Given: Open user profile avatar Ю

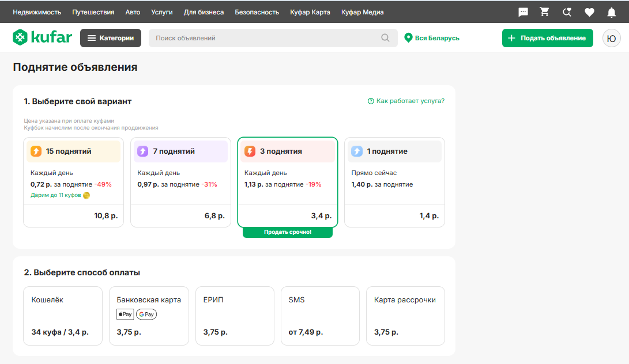Looking at the screenshot, I should click(611, 38).
